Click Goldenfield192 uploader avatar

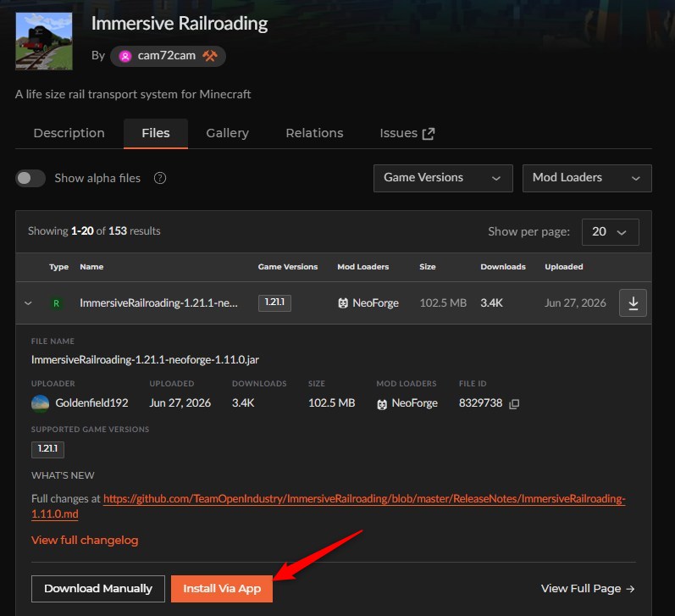(40, 403)
